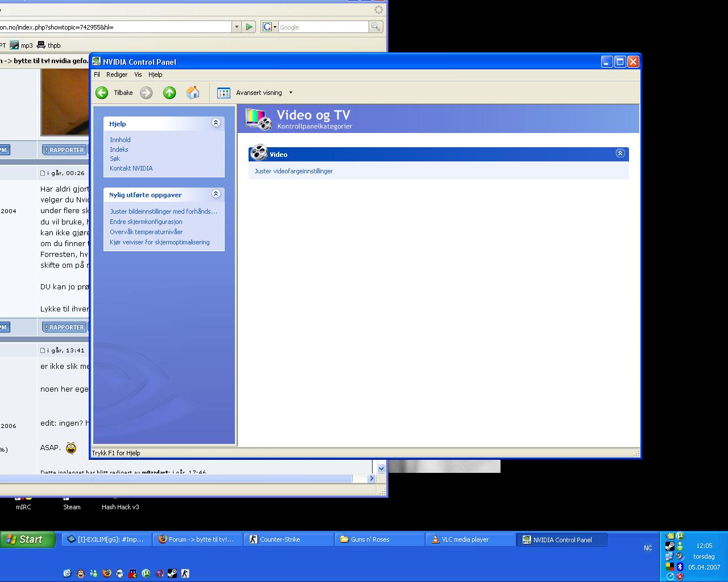Viewport: 728px width, 582px height.
Task: Click the network connection icon in system tray
Action: point(669,556)
